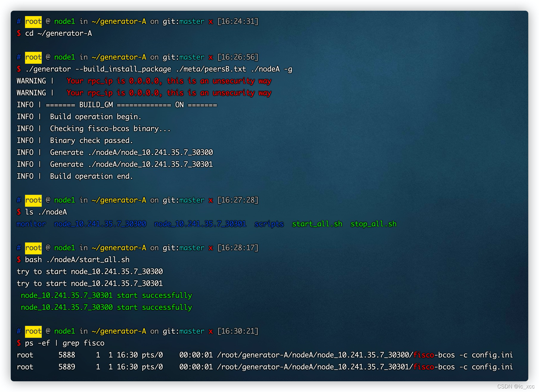539x392 pixels.
Task: Click the 'monitor' directory name
Action: tap(31, 224)
